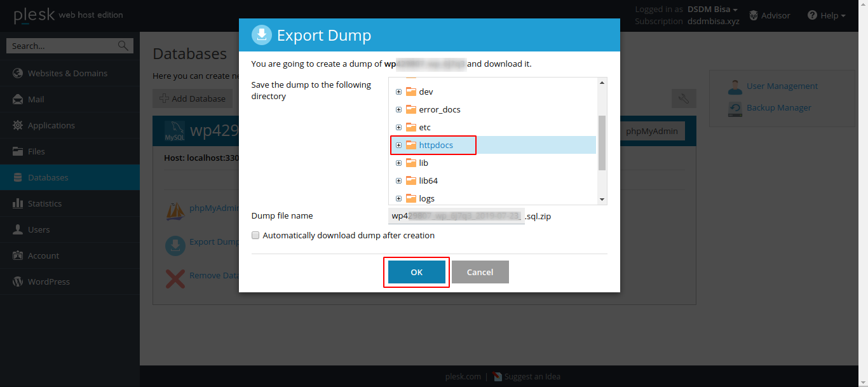Confirm export with the OK button
Screen dimensions: 868x387
[x=417, y=272]
